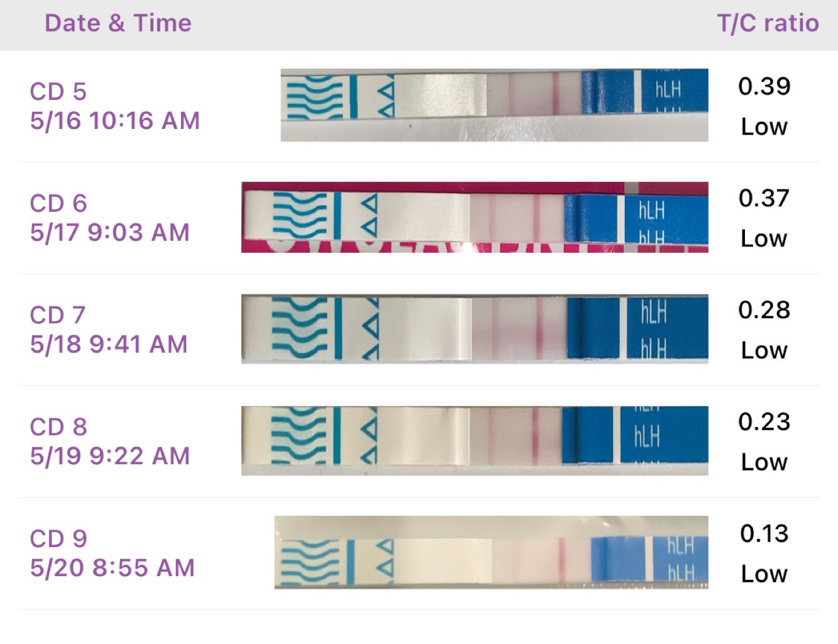Tap the 0.13 T/C ratio value

pos(764,533)
